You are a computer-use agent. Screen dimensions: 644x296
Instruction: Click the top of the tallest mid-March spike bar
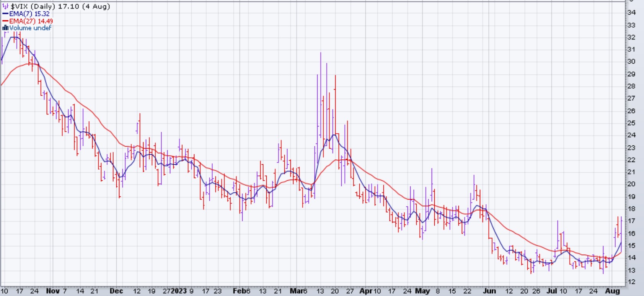click(x=320, y=53)
